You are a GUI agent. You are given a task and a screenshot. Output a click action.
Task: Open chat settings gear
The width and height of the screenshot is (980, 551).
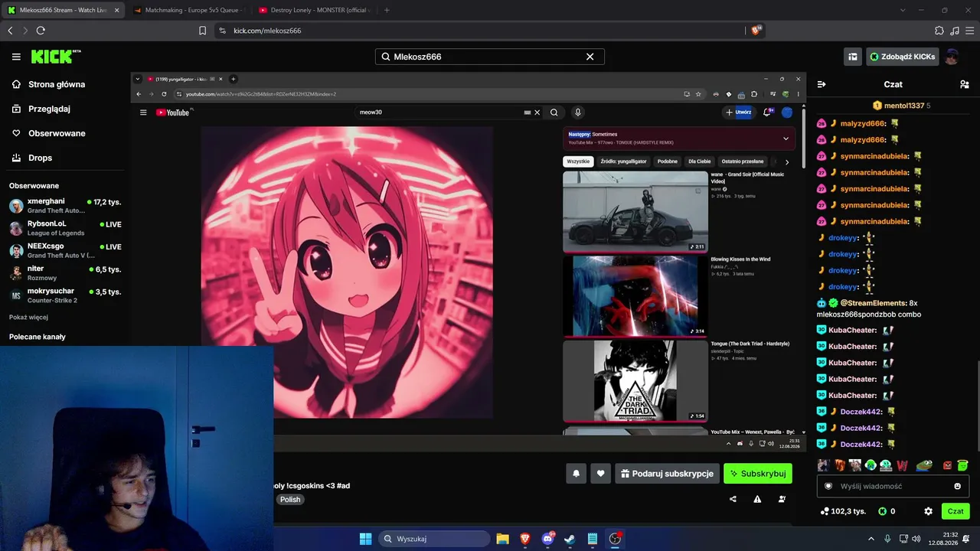928,511
